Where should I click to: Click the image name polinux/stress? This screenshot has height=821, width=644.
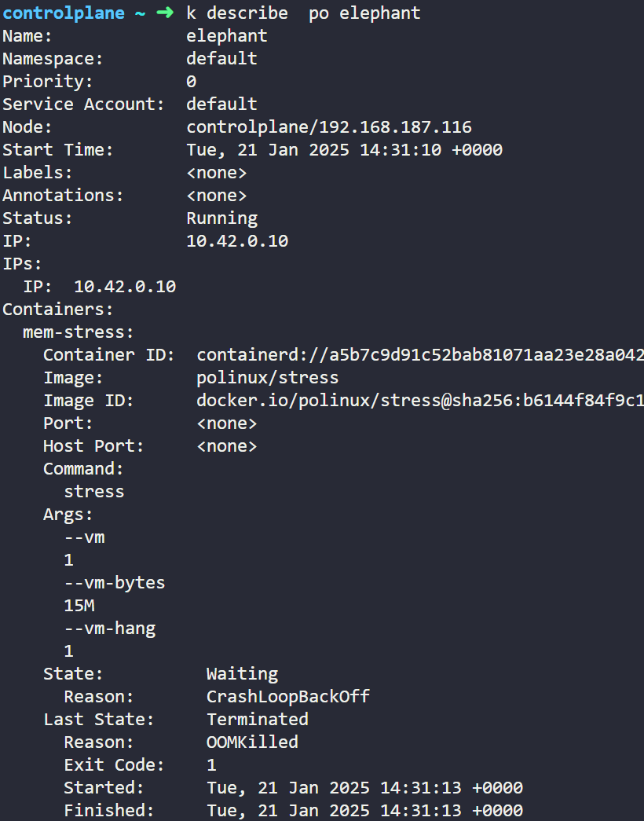(268, 378)
